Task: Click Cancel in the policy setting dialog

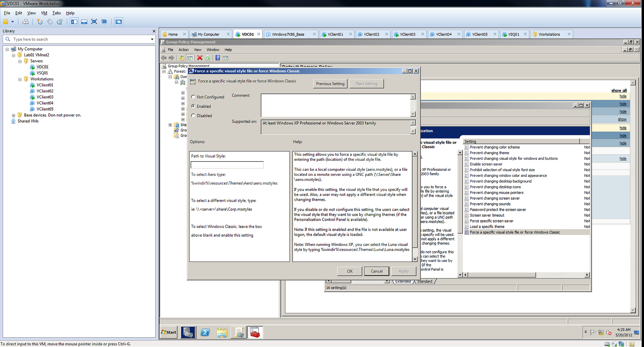Action: click(377, 271)
